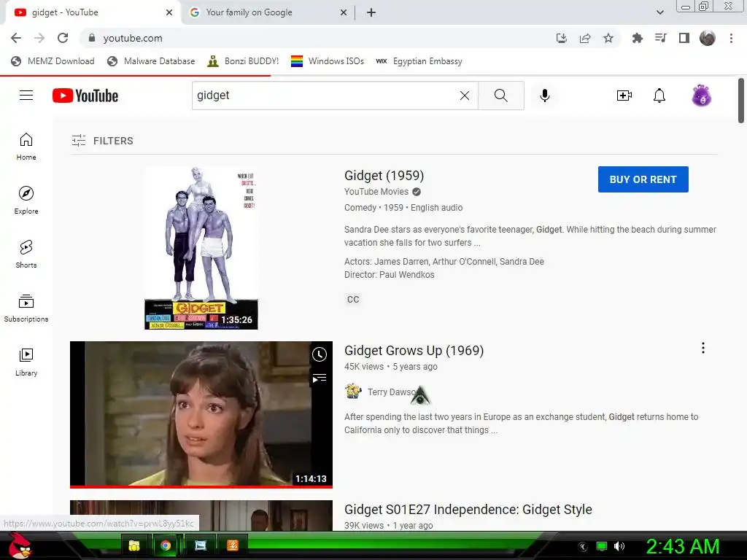
Task: Open Malware Database bookmark
Action: (x=151, y=61)
